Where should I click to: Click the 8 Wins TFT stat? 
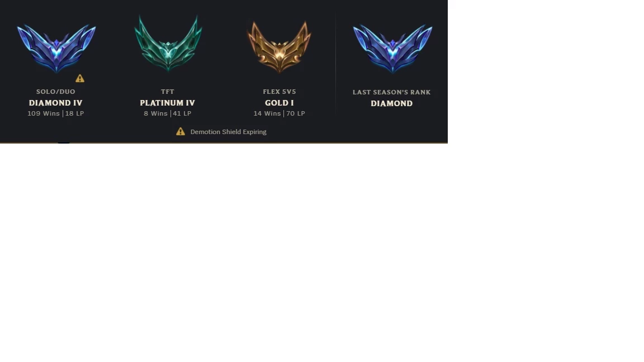tap(155, 113)
